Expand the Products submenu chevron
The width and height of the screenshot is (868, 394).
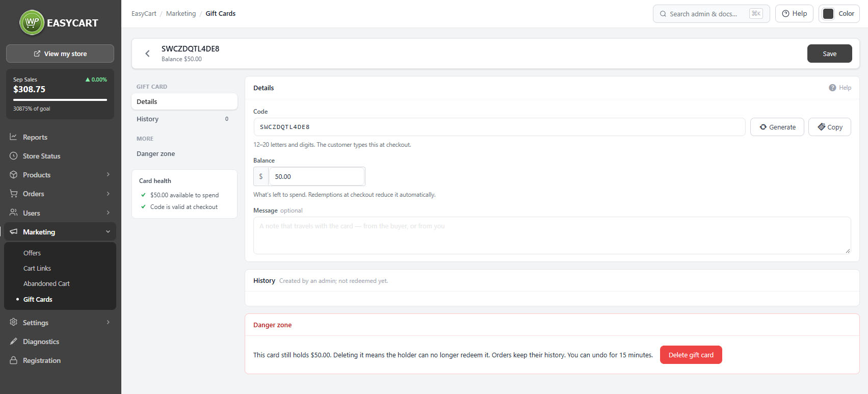tap(108, 175)
